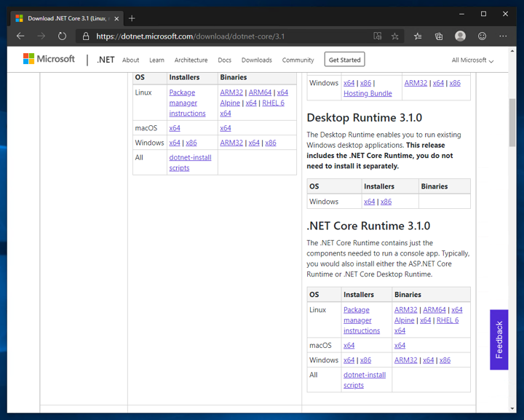Screen dimensions: 524x420
Task: View site info via the lock icon
Action: coord(86,36)
